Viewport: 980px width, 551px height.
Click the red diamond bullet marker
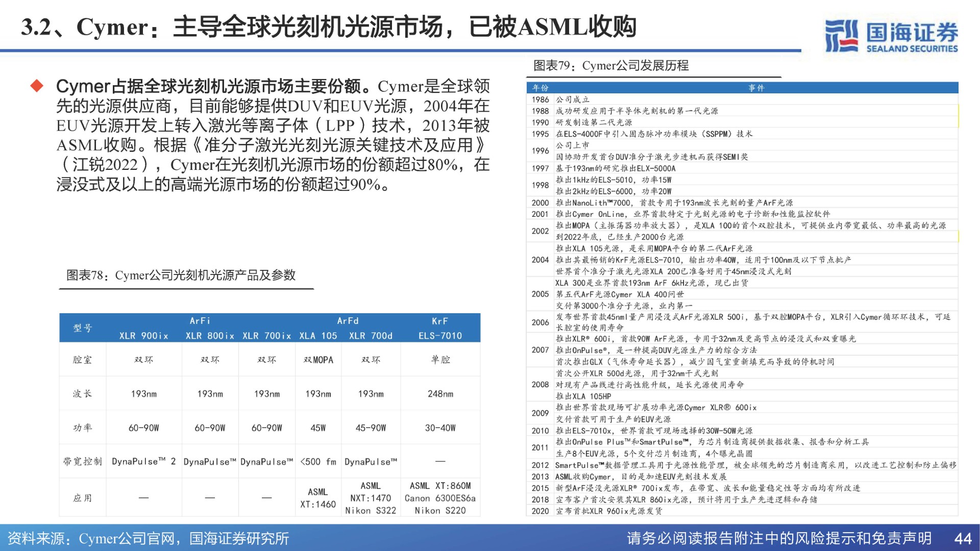(37, 86)
